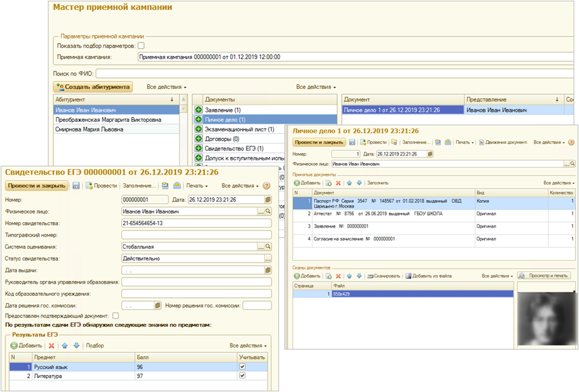
Task: Move accepted document row up
Action: click(x=349, y=183)
